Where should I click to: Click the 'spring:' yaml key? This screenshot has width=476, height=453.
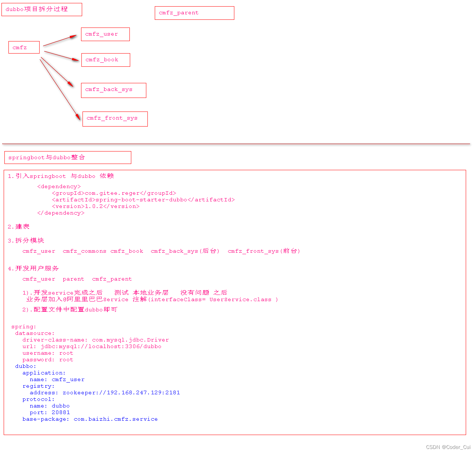click(24, 327)
